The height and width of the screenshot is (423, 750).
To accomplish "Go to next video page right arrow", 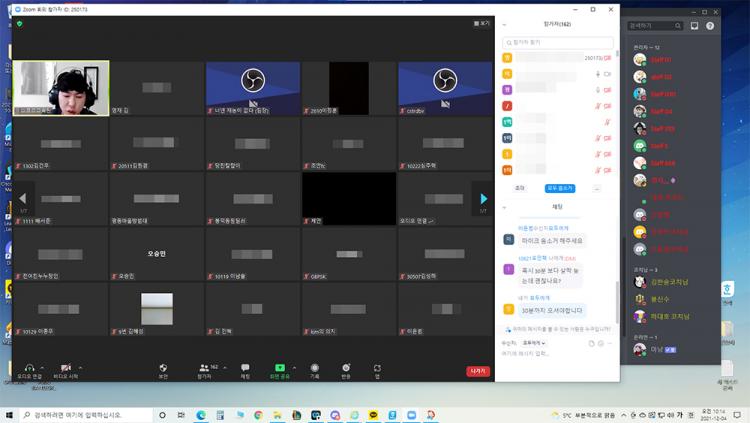I will click(484, 199).
